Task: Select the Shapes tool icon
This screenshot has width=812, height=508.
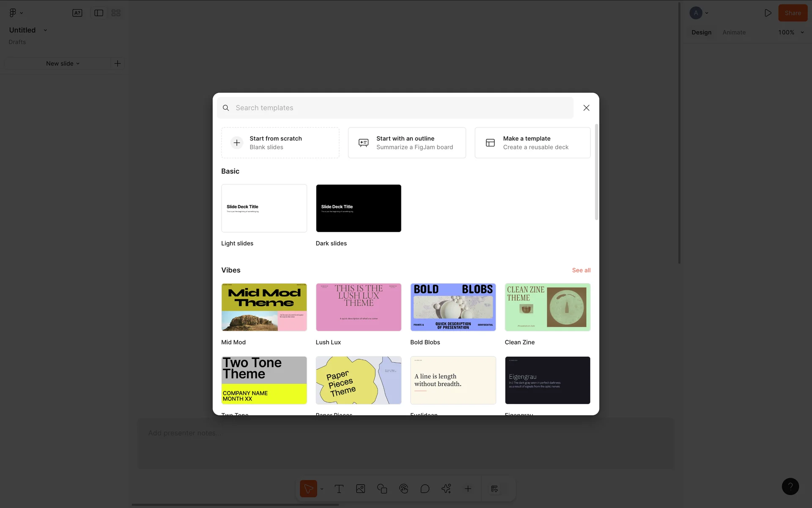Action: [382, 489]
